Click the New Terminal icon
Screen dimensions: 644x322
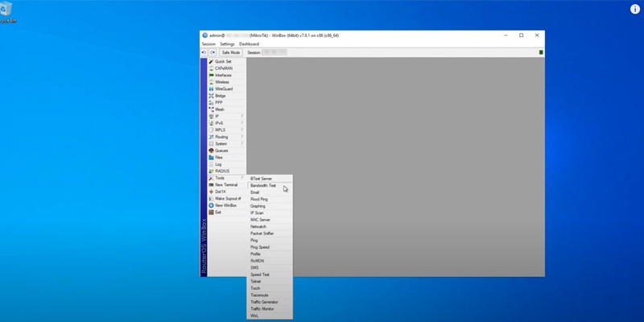click(x=211, y=185)
